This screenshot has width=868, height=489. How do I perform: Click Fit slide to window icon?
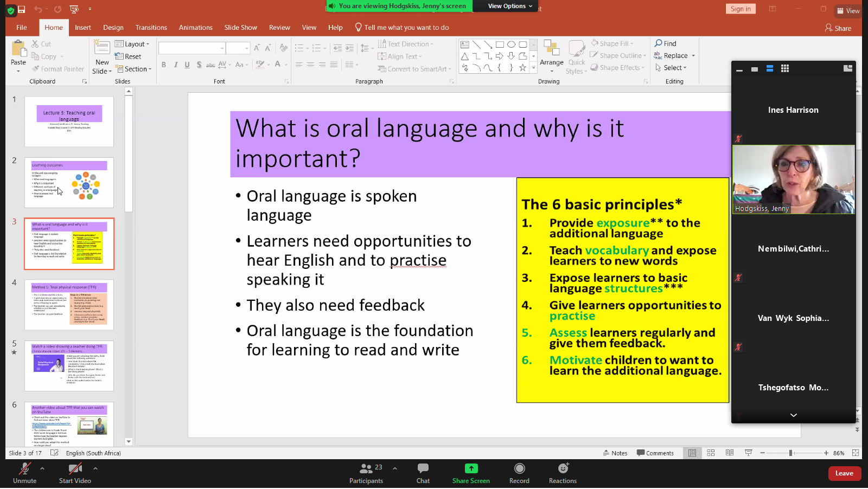point(856,453)
